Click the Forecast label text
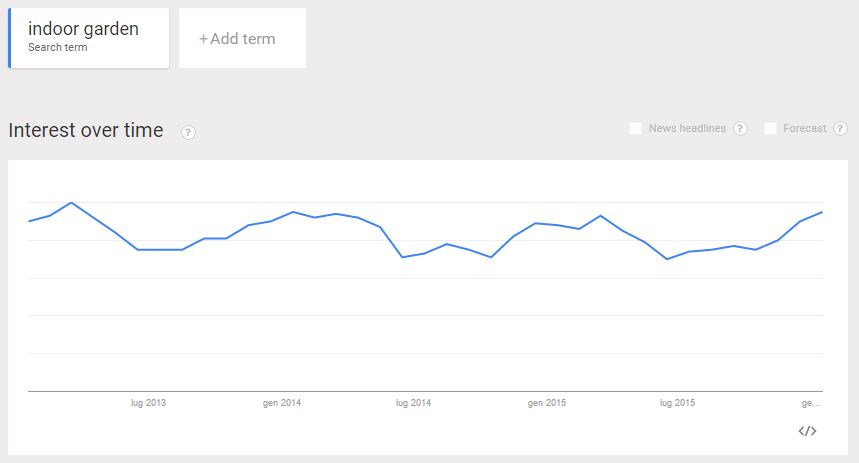This screenshot has width=859, height=463. (x=804, y=128)
